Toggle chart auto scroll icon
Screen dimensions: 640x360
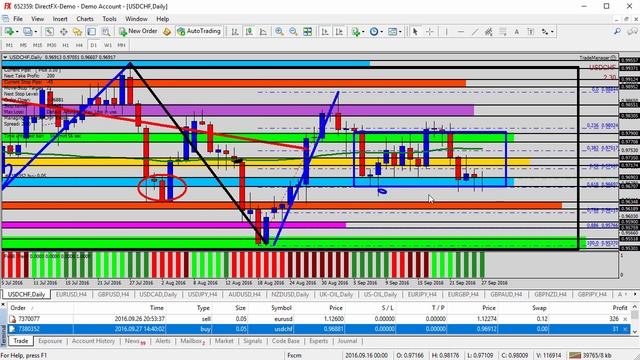(x=325, y=31)
